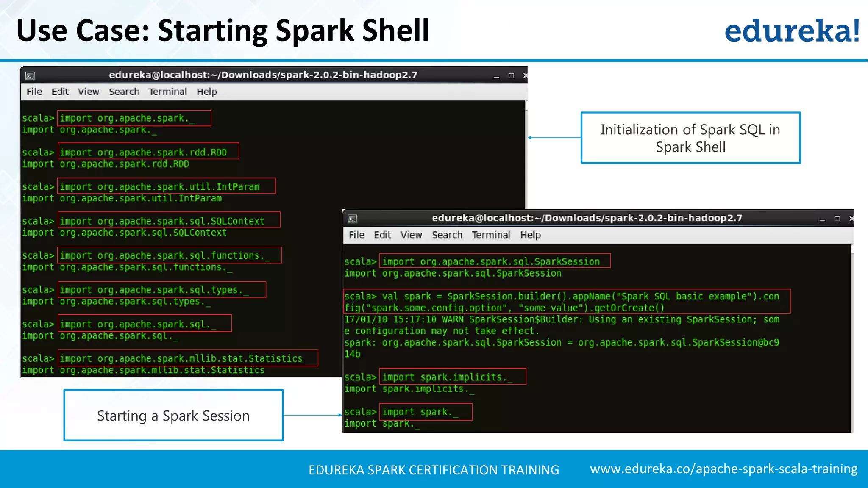This screenshot has height=488, width=868.
Task: Maximize the upper terminal window
Action: (511, 76)
